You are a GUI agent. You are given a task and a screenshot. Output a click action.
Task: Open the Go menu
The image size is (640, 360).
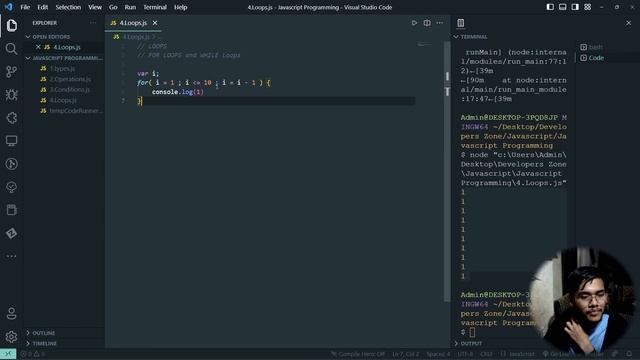(x=113, y=7)
